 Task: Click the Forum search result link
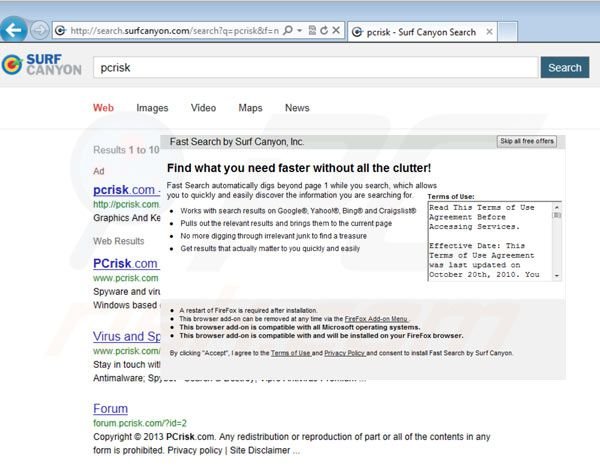(x=110, y=409)
